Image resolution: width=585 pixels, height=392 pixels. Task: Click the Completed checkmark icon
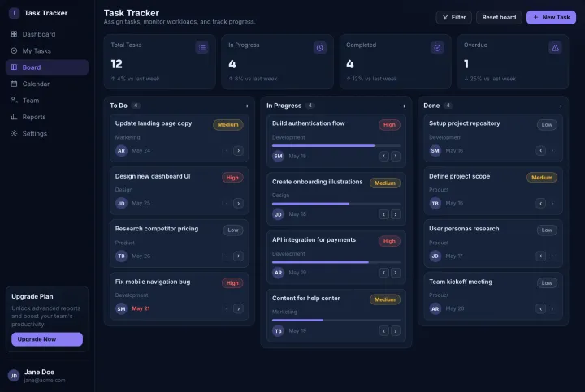tap(437, 48)
